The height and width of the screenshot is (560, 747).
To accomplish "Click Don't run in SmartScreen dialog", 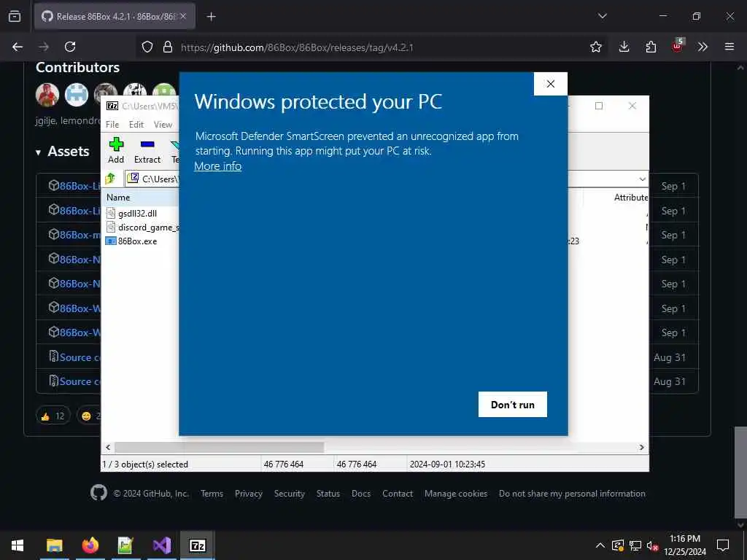I will point(513,404).
